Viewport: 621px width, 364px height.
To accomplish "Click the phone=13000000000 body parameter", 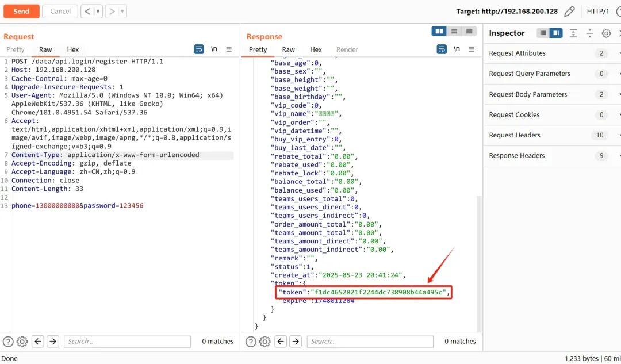I will [45, 205].
